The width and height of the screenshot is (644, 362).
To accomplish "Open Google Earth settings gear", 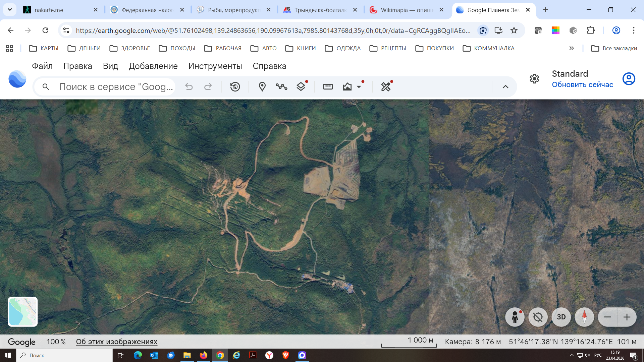I will tap(534, 79).
